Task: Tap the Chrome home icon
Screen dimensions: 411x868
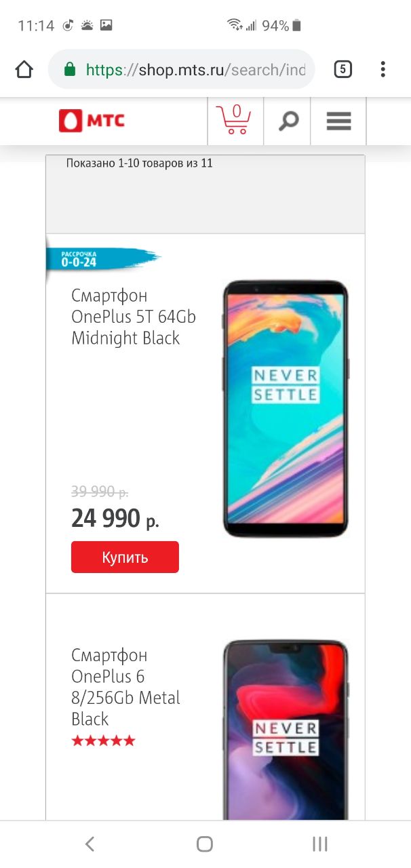Action: click(x=24, y=69)
